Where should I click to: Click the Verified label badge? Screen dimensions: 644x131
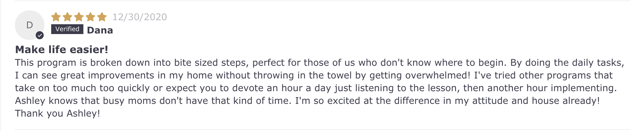(x=67, y=29)
